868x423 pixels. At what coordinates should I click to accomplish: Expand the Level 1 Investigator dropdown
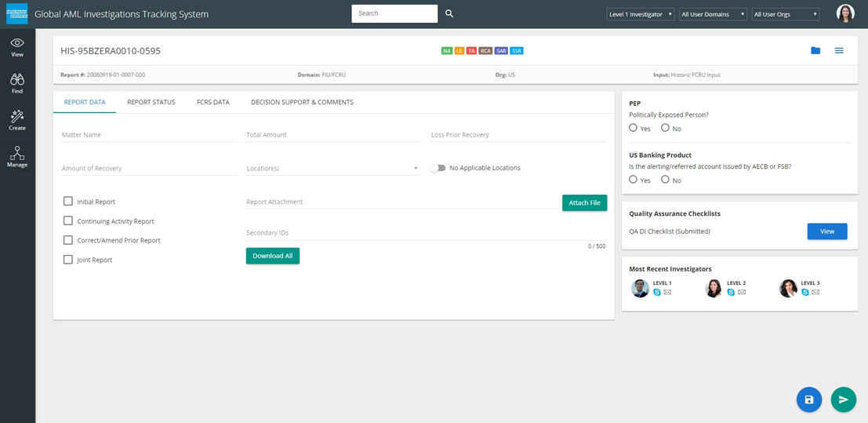tap(641, 14)
